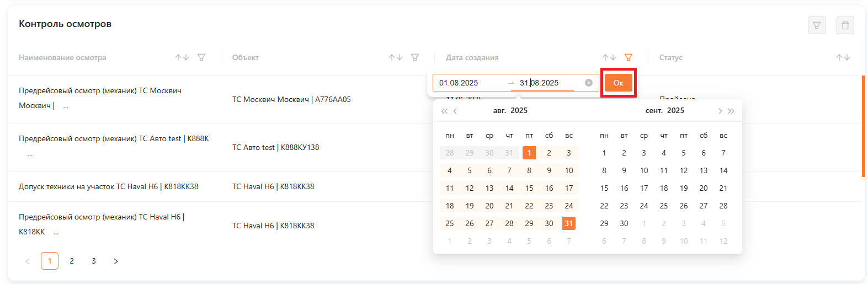Screen dimensions: 868x284
Task: Go to previous year in calendar
Action: (444, 111)
